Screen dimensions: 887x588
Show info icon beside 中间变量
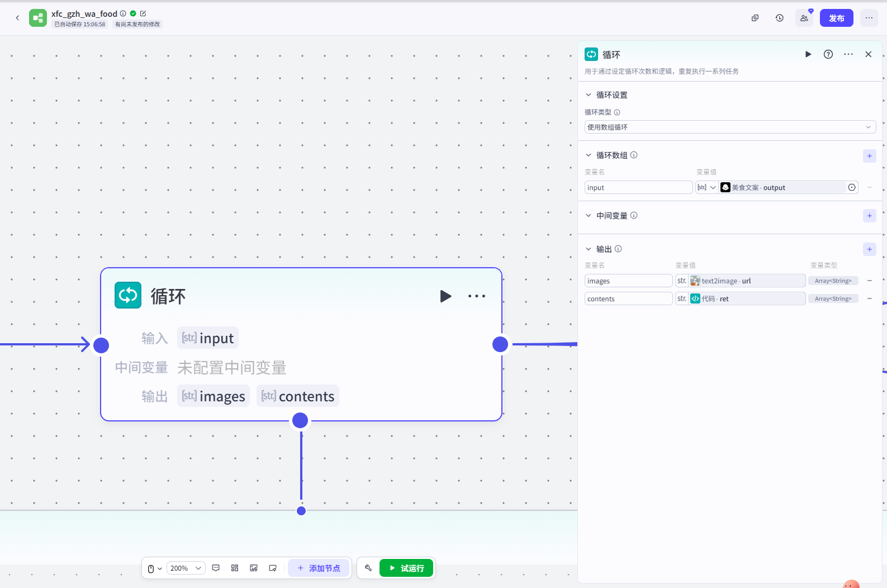click(x=634, y=216)
